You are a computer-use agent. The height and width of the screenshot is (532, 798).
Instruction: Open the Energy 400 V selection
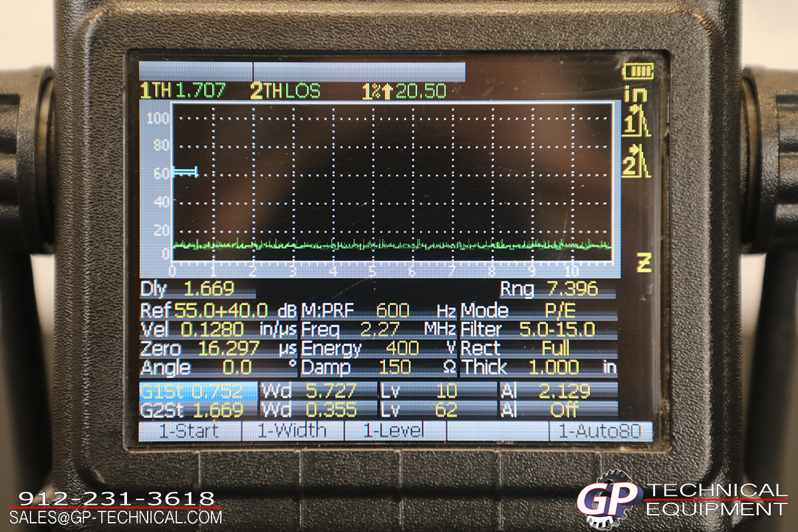(x=379, y=348)
